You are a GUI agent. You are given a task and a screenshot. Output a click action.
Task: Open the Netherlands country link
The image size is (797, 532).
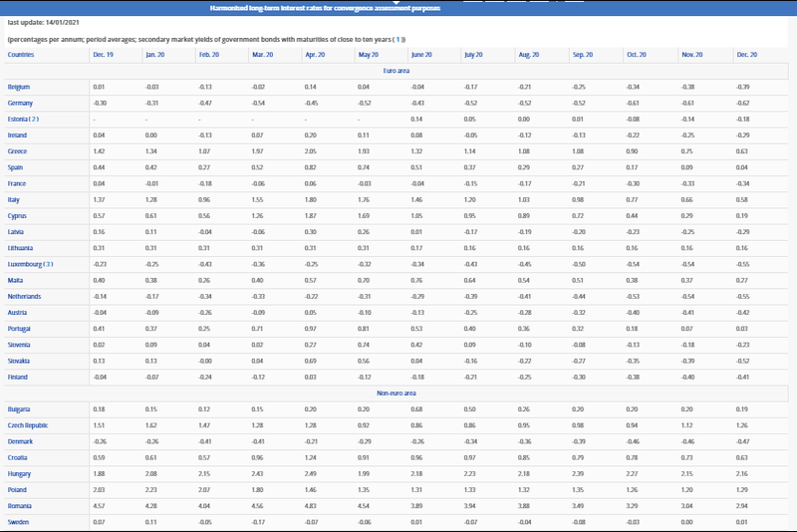(24, 296)
